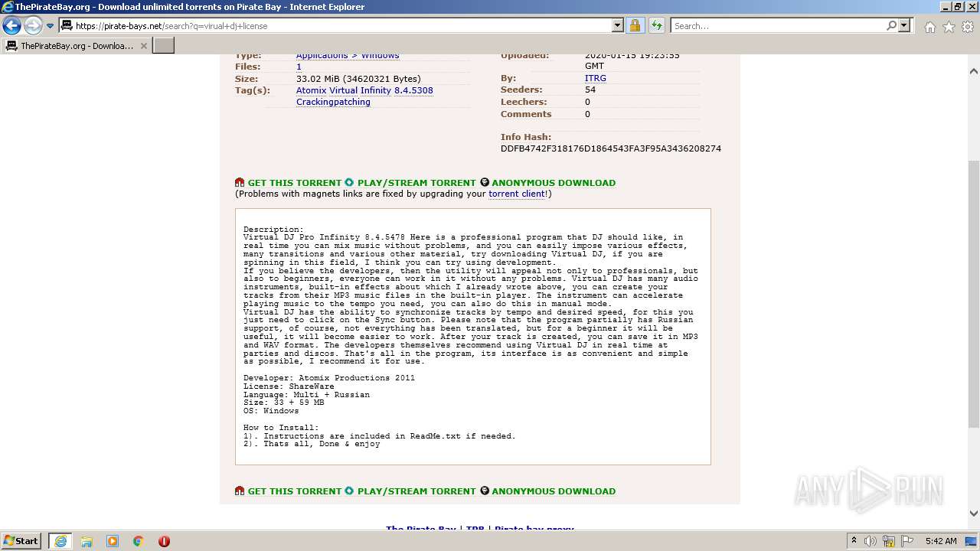The height and width of the screenshot is (551, 980).
Task: Click the bottom GET THIS TORRENT link
Action: point(294,491)
